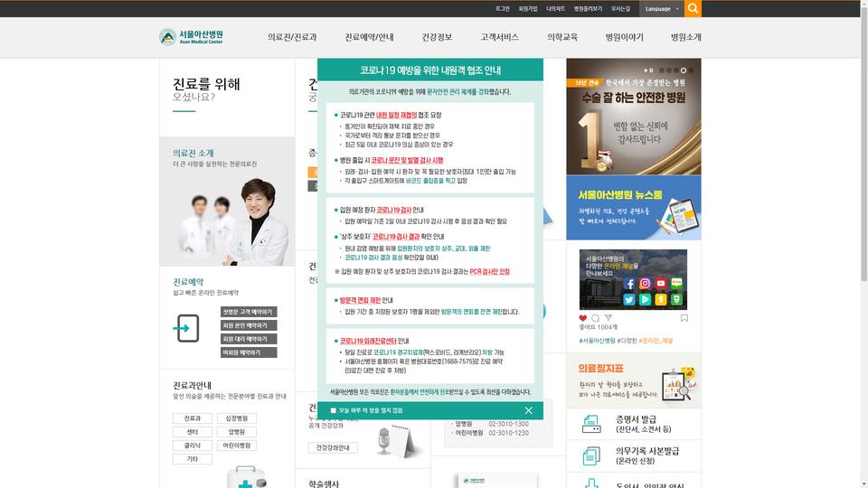Open 병원둘러보기 from the top bar
The width and height of the screenshot is (868, 488).
pyautogui.click(x=588, y=9)
